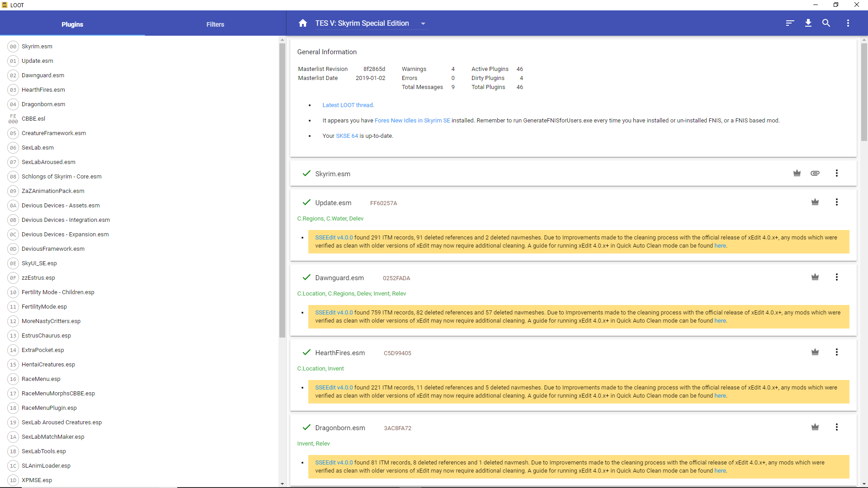The image size is (868, 488).
Task: Click the checkmark beside HearthFires.esm card title
Action: 307,352
